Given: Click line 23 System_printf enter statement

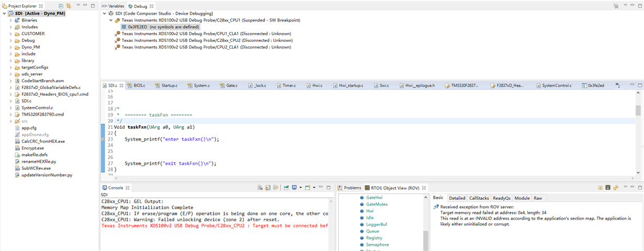Looking at the screenshot, I should click(172, 139).
